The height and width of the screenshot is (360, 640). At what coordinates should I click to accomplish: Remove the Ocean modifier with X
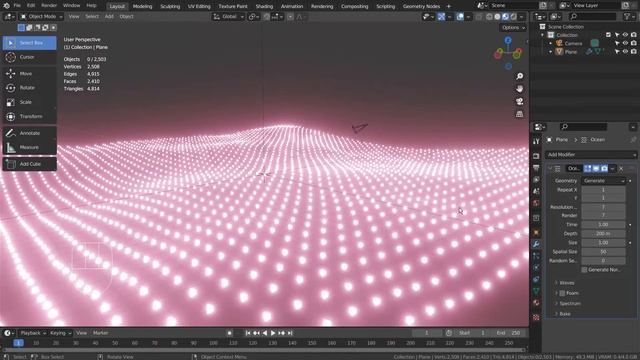pos(621,169)
